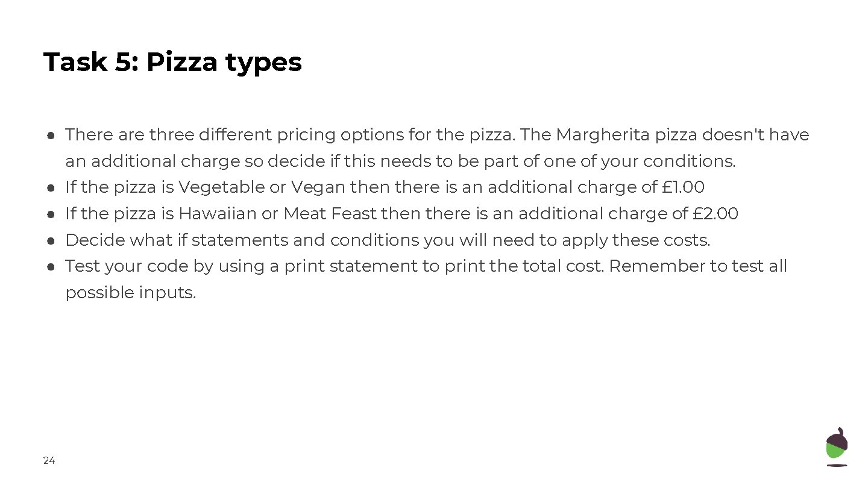Click the £2.00 price text
The height and width of the screenshot is (488, 868).
[x=715, y=214]
